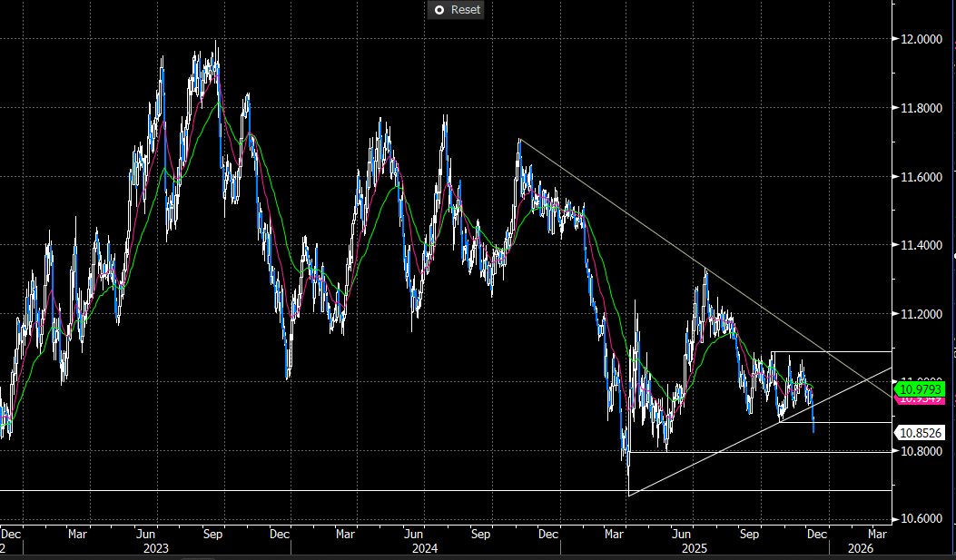Image resolution: width=956 pixels, height=560 pixels.
Task: Select the white 10.8526 last price tag
Action: pos(922,433)
